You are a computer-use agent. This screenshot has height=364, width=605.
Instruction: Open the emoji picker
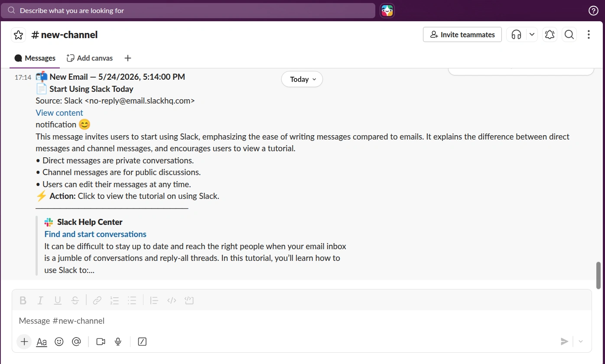pos(59,341)
